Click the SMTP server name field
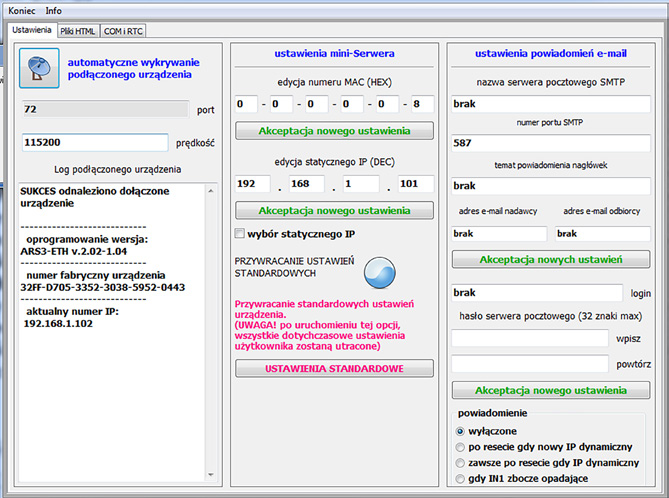Screen dimensions: 669x498 tap(551, 104)
